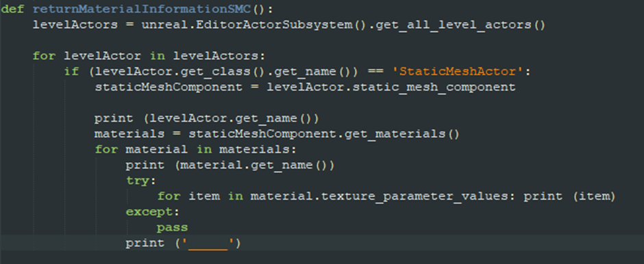Click 'levelActors' variable on second line
Image resolution: width=644 pixels, height=264 pixels.
(x=75, y=25)
